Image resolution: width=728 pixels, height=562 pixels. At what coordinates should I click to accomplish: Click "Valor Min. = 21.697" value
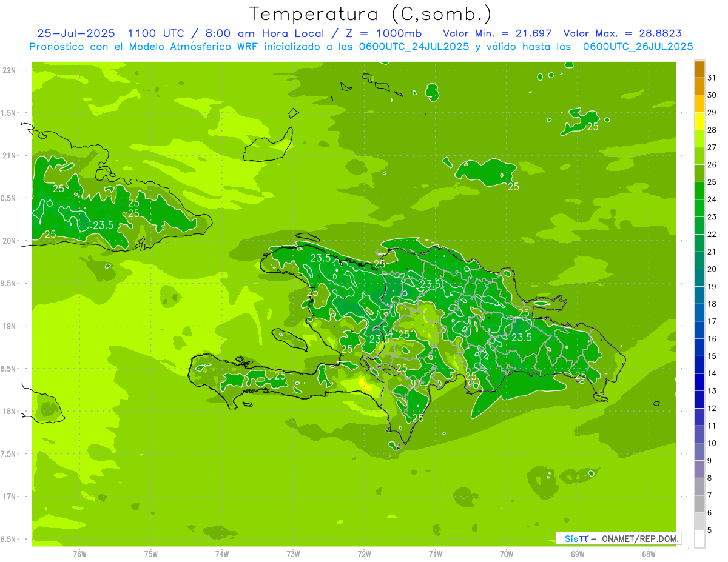click(x=497, y=33)
